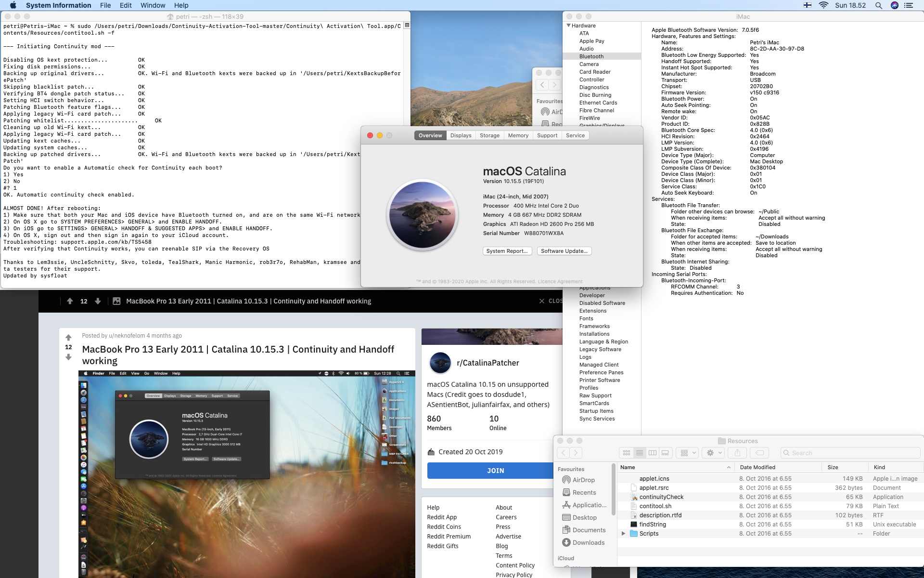
Task: Click the JOIN button for r/CatalinaPatcher
Action: tap(495, 471)
